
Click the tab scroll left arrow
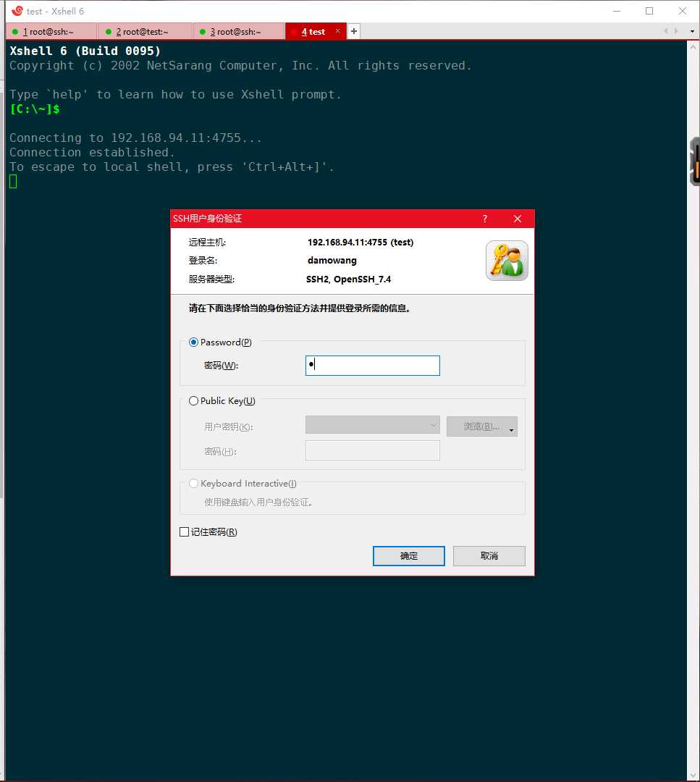[665, 31]
